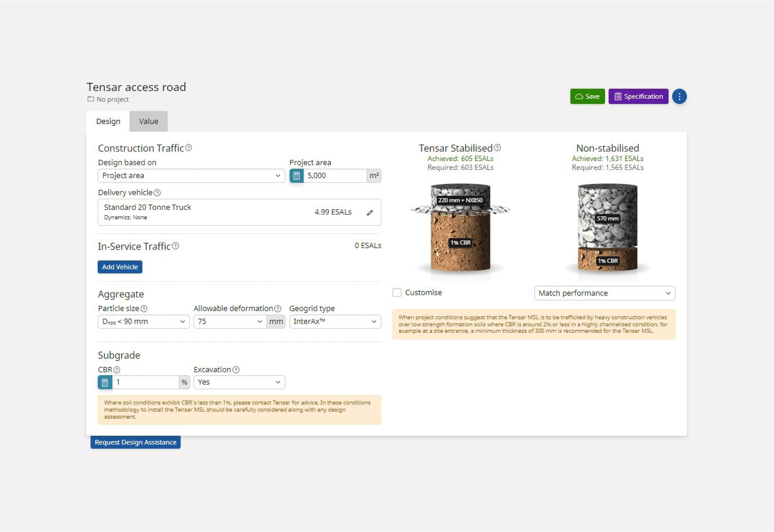
Task: Click the purple Specification button
Action: 638,96
